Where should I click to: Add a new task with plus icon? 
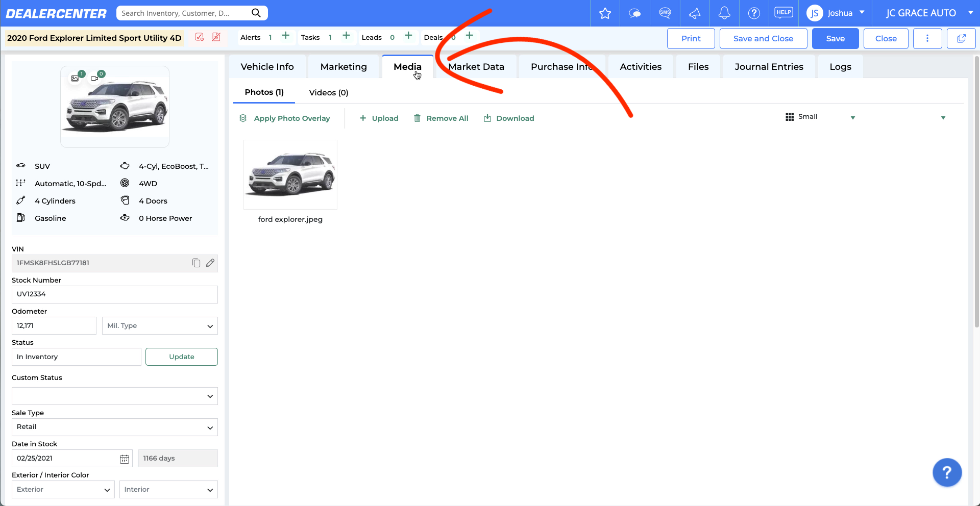[346, 35]
